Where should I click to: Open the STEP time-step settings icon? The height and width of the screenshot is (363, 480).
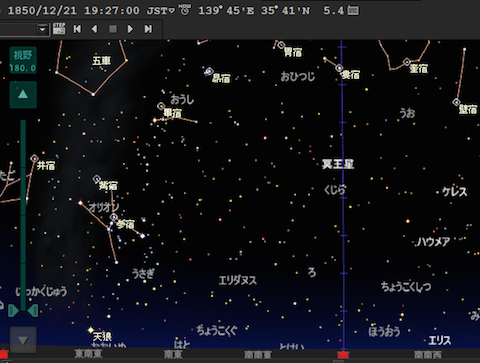pyautogui.click(x=59, y=29)
